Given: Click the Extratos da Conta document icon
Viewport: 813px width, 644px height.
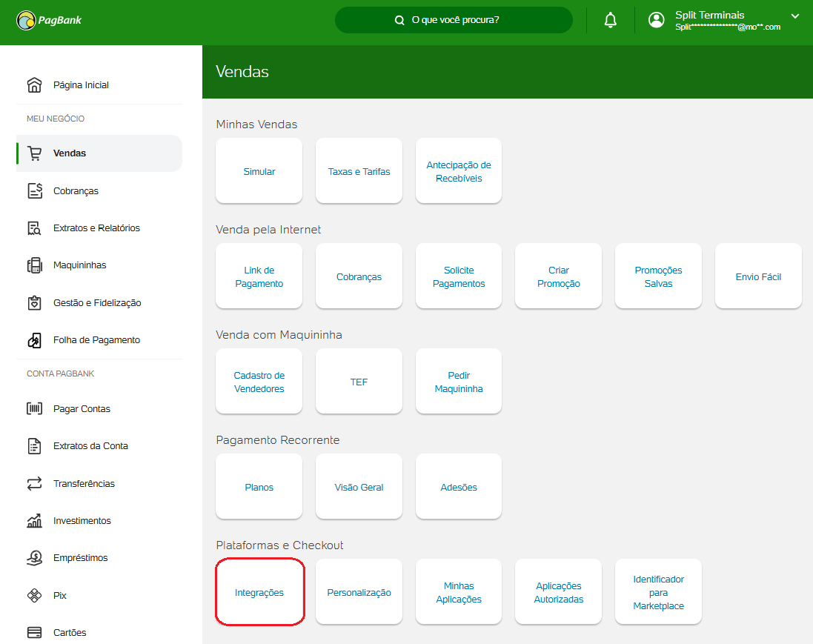Looking at the screenshot, I should [x=34, y=446].
